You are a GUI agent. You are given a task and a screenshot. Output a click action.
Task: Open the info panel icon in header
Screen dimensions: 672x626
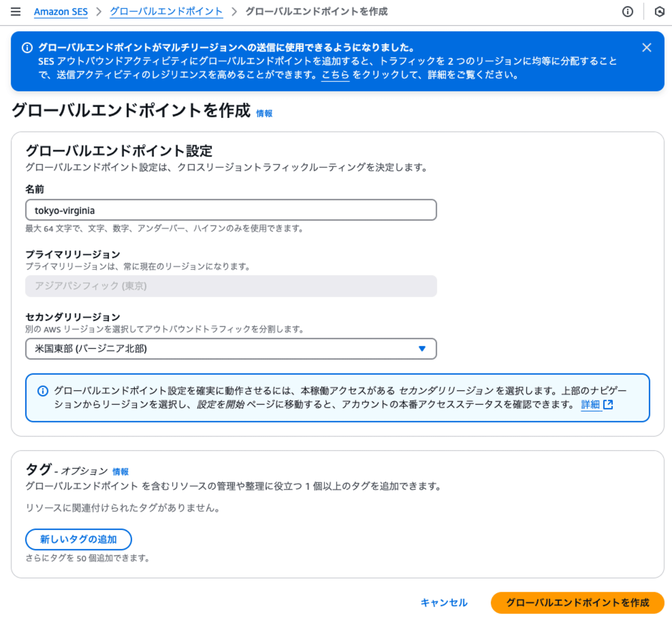tap(627, 12)
